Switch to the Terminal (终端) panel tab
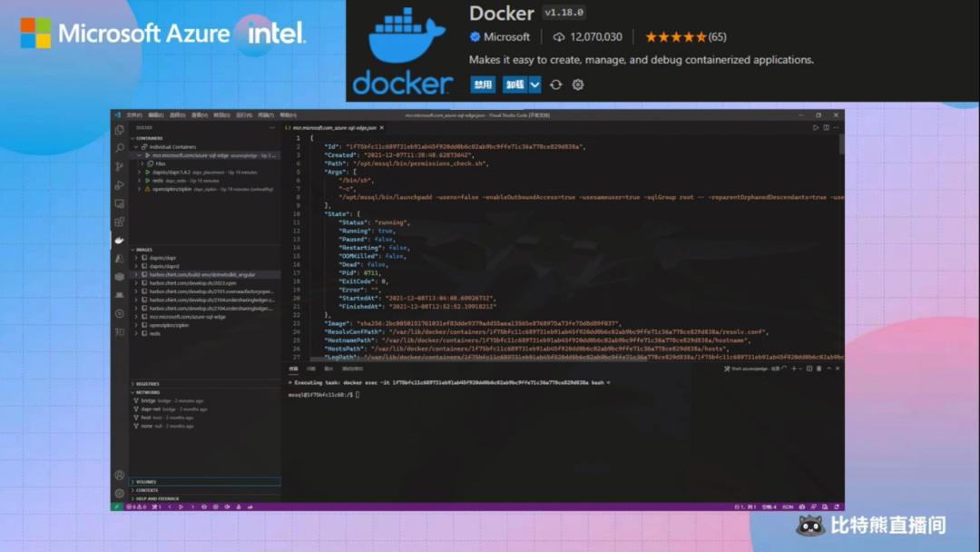Viewport: 980px width, 552px height. [x=294, y=369]
